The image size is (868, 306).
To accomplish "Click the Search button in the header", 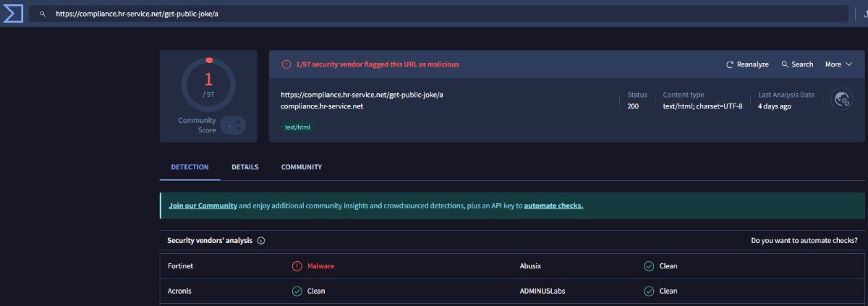I will point(797,64).
